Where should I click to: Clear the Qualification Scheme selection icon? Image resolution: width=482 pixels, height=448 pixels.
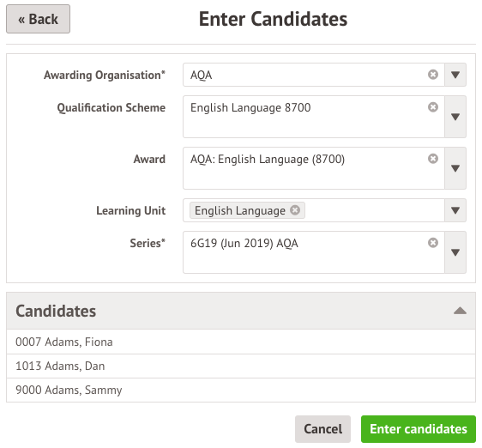(x=433, y=107)
